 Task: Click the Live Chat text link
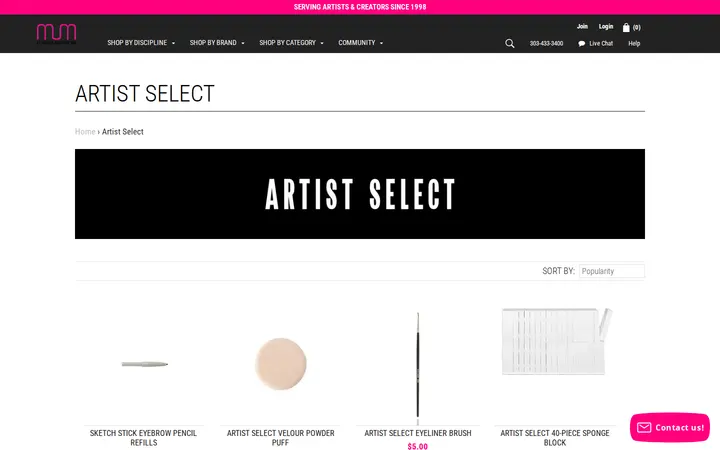(x=601, y=44)
